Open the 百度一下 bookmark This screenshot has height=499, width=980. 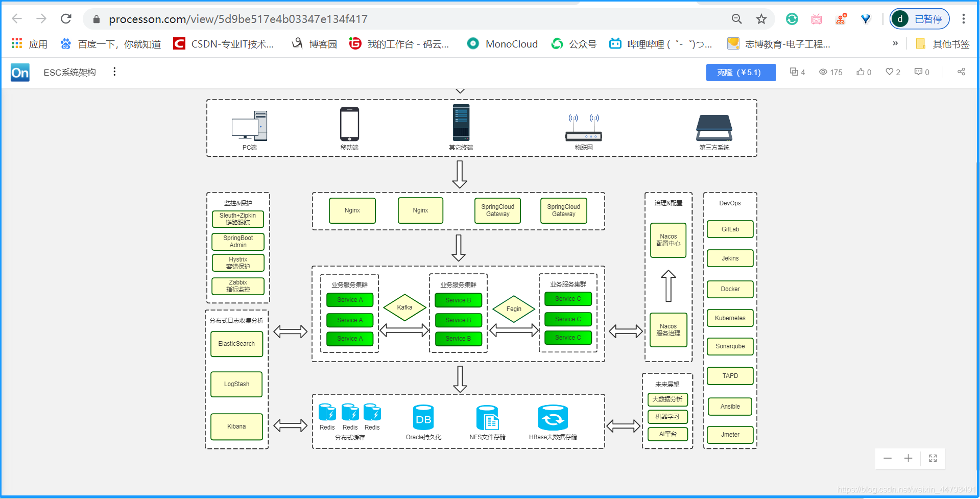tap(110, 44)
